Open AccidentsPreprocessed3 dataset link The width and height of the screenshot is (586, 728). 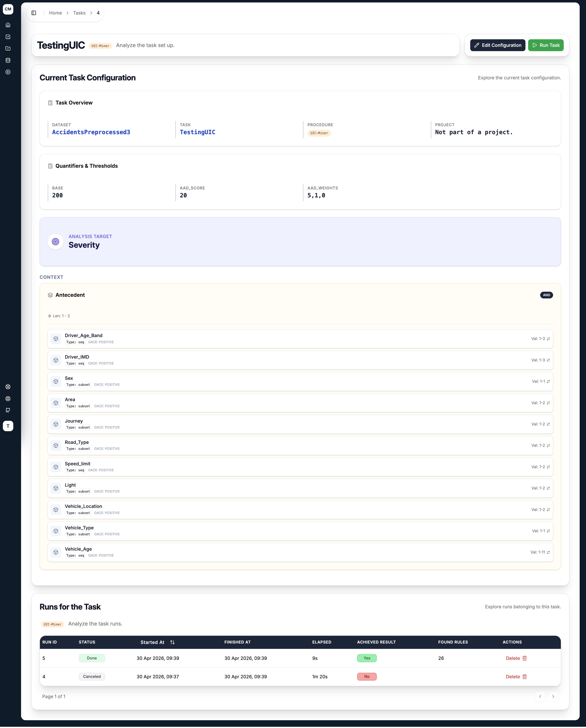(91, 132)
